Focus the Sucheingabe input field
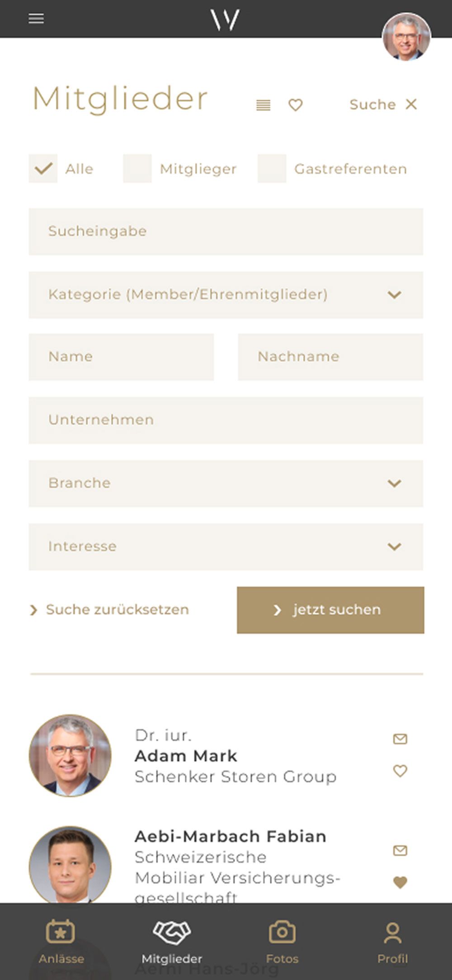452x980 pixels. tap(226, 231)
